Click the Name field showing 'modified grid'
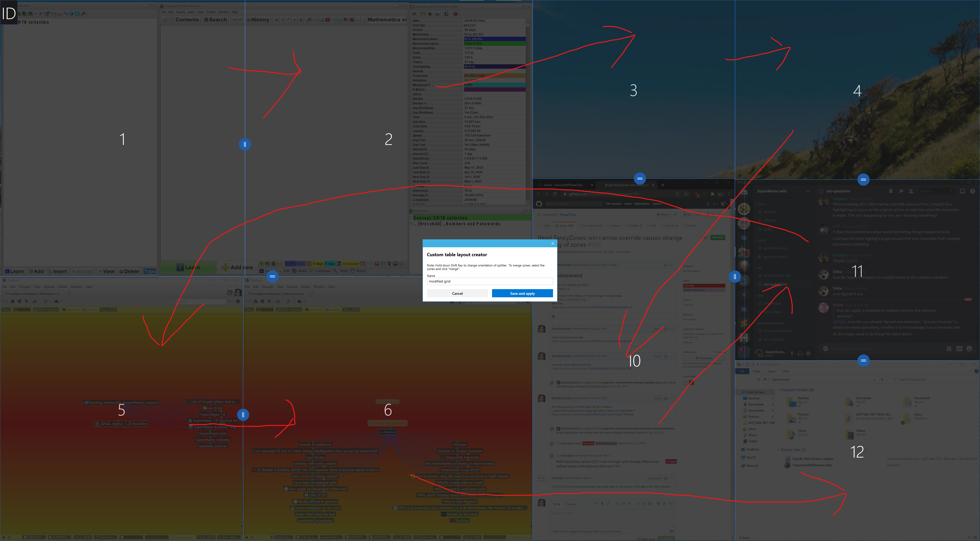The height and width of the screenshot is (541, 980). point(490,281)
